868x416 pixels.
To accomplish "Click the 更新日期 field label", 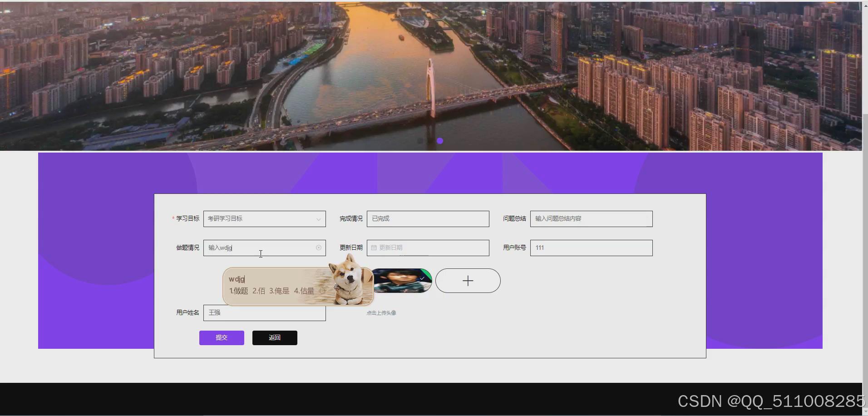I will (x=351, y=248).
